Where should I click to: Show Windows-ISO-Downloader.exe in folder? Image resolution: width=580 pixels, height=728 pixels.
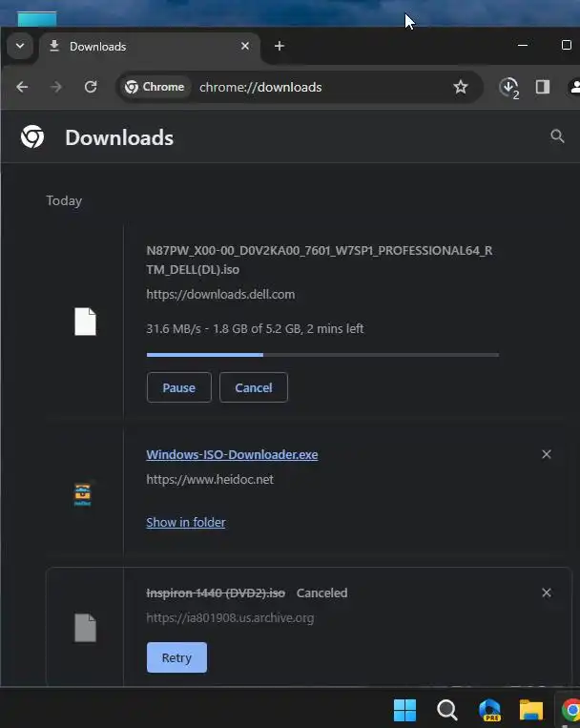[186, 522]
